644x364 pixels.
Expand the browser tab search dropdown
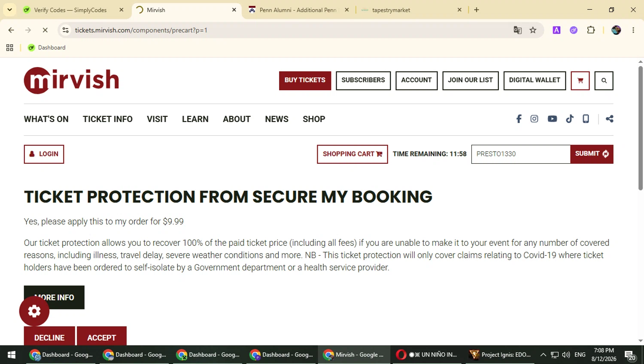9,9
